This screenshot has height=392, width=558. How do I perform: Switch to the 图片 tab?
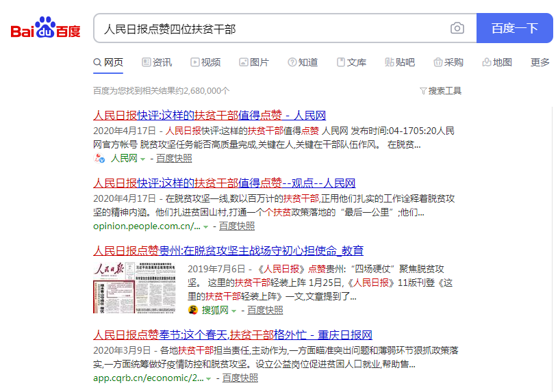click(x=254, y=63)
